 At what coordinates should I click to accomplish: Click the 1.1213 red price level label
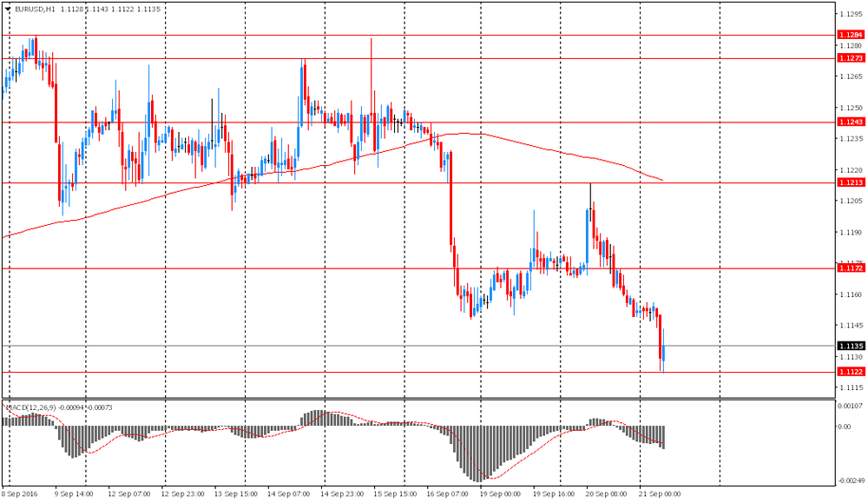tap(851, 182)
